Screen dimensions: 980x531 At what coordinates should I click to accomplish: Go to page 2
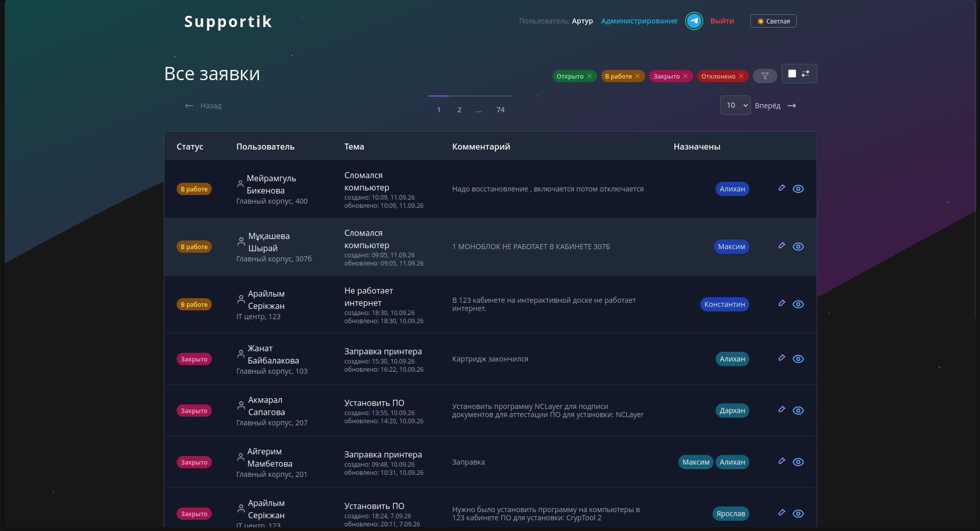459,110
